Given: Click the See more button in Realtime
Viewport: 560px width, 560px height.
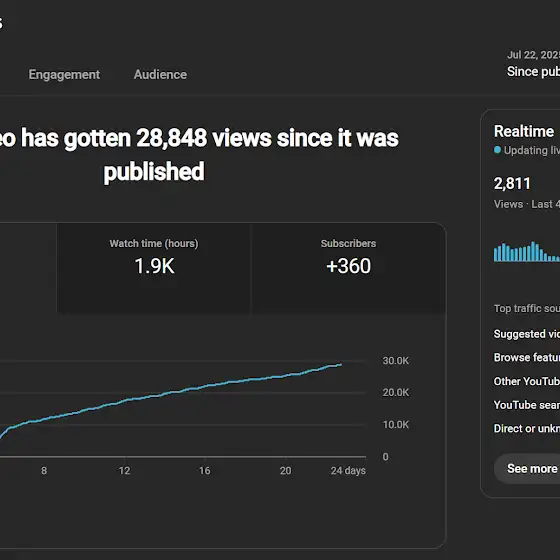Looking at the screenshot, I should click(527, 469).
